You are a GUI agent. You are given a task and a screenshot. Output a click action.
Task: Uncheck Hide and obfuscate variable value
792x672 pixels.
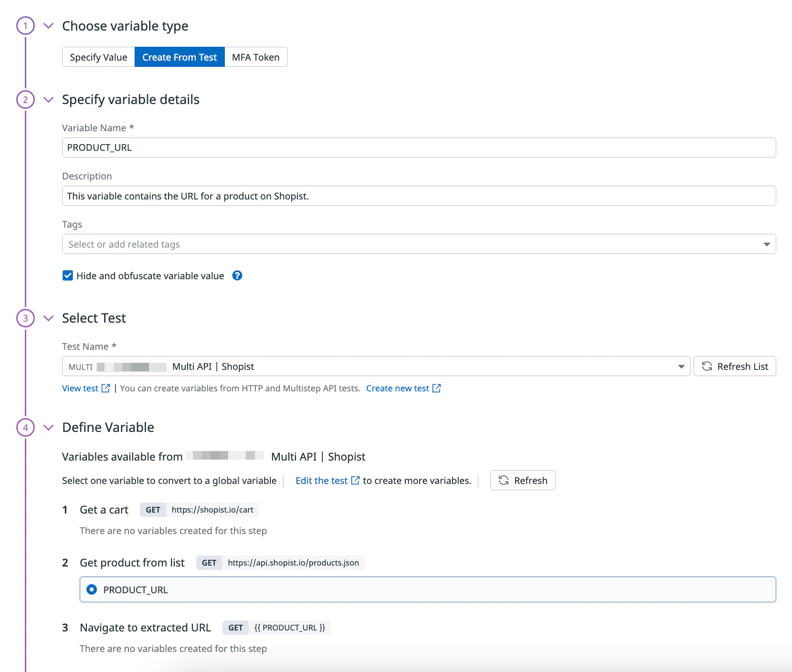click(x=67, y=275)
